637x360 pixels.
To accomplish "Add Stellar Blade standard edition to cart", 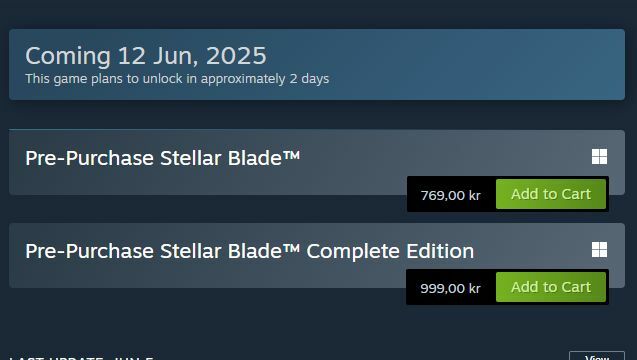I will [550, 194].
